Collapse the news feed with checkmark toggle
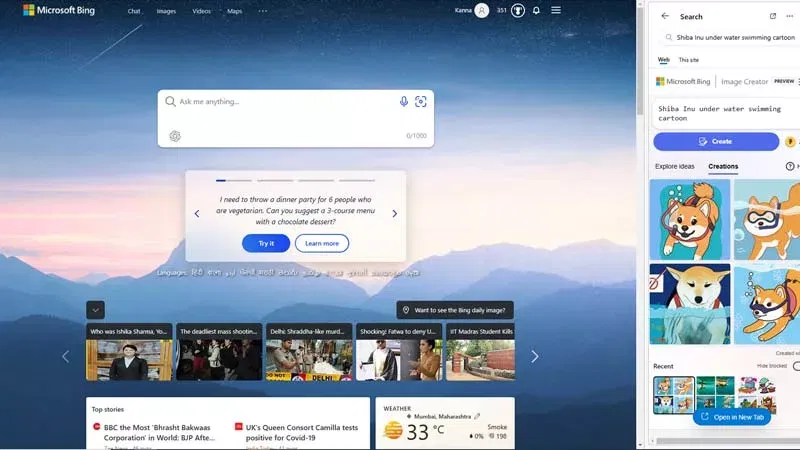Screen dimensions: 800x450 [x=95, y=310]
